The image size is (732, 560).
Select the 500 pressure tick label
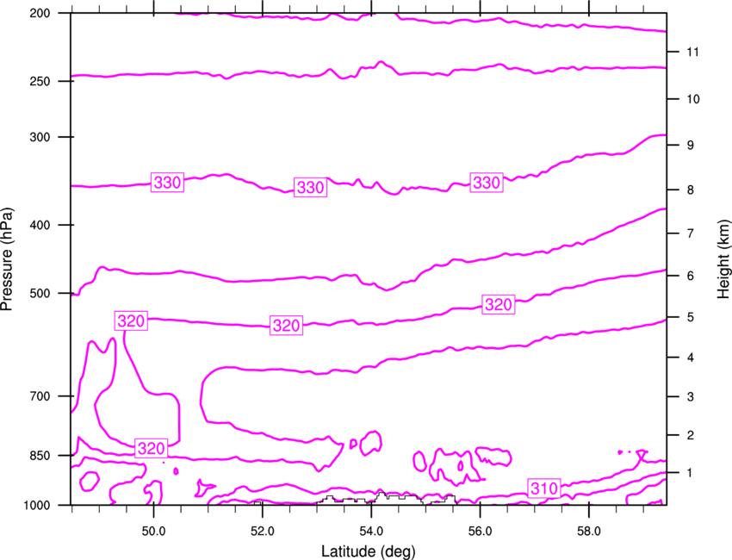(x=40, y=293)
